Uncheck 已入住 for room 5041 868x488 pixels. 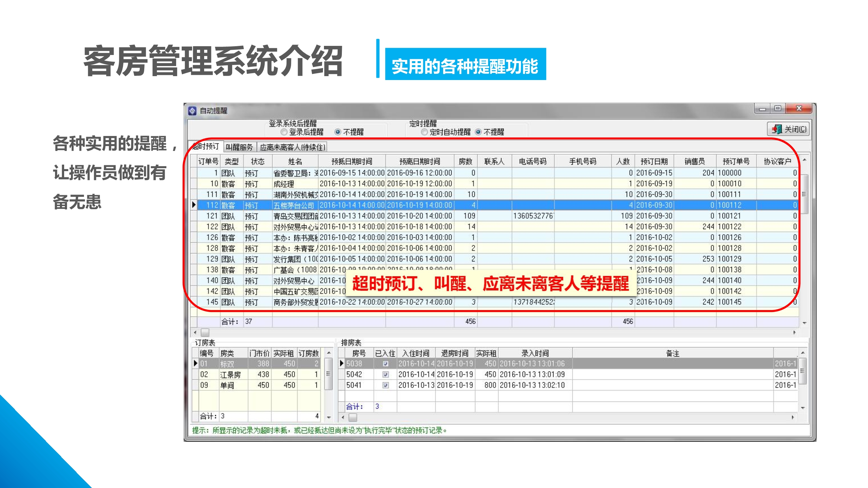pos(385,385)
